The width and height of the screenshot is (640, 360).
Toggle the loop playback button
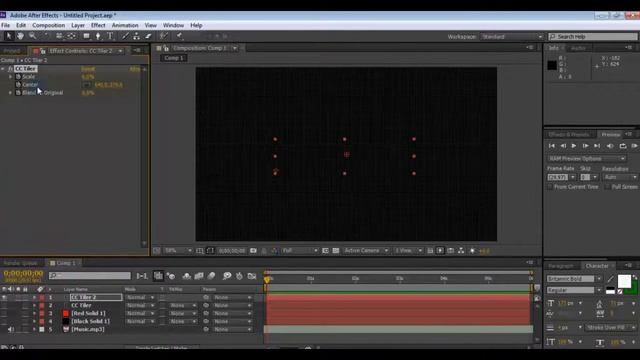coord(622,146)
